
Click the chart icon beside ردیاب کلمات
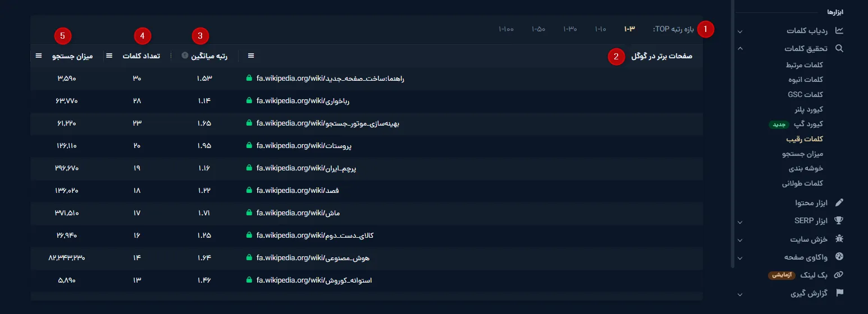[x=839, y=30]
